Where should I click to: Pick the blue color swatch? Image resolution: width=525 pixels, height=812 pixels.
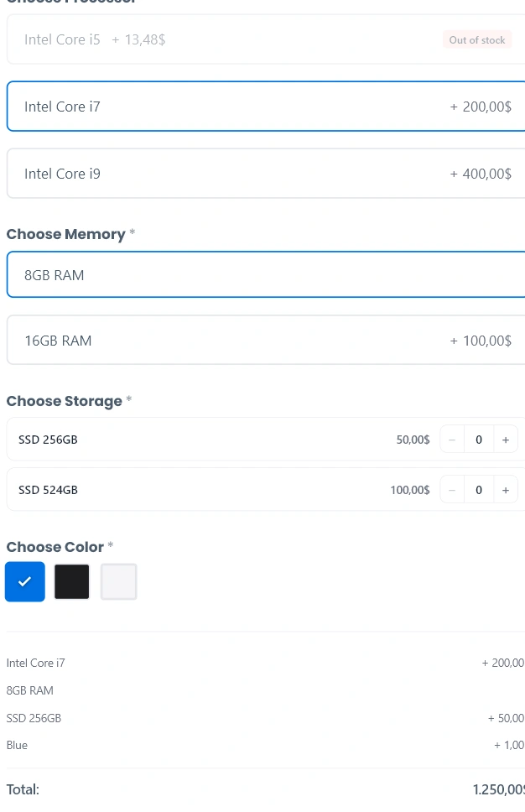[x=25, y=581]
